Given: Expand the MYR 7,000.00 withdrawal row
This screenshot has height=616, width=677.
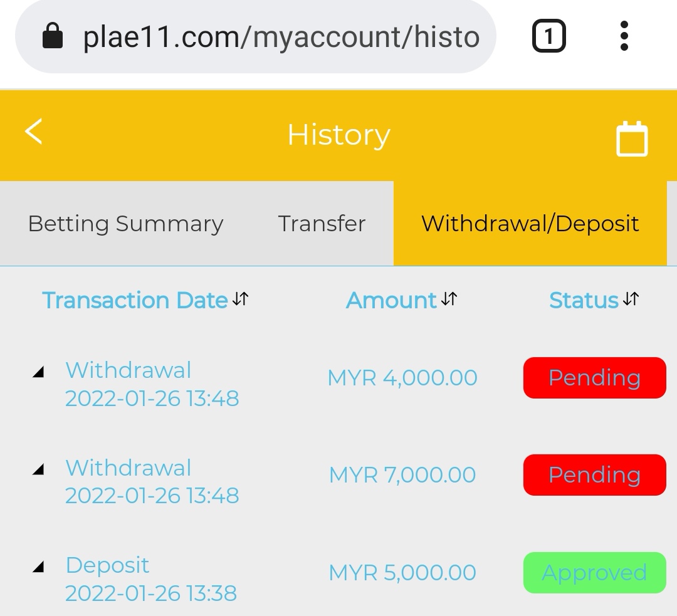Looking at the screenshot, I should tap(39, 469).
